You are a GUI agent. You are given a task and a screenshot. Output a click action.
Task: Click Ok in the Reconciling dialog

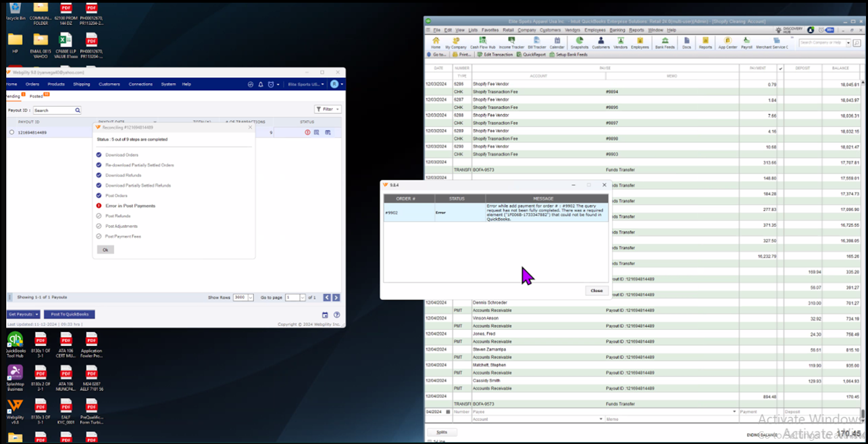click(105, 250)
